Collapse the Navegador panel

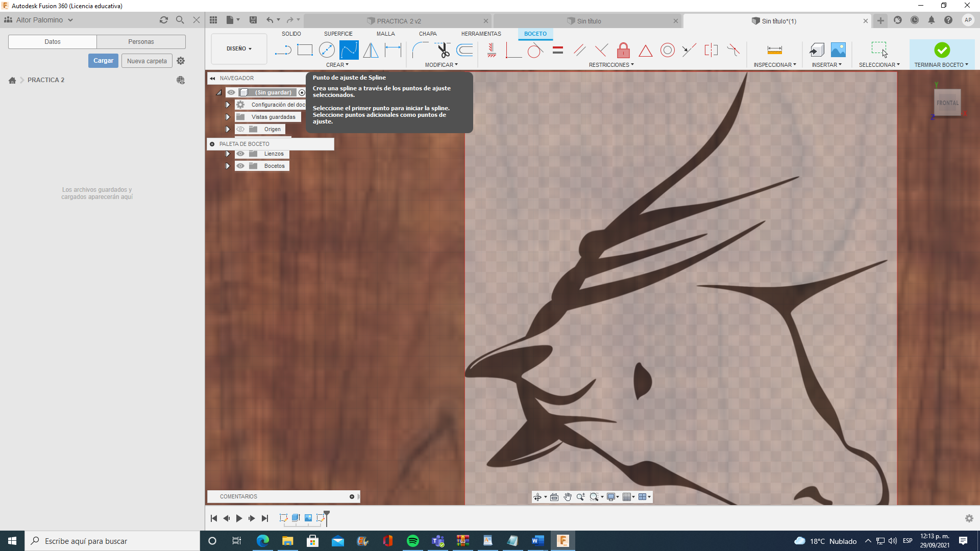(x=212, y=78)
